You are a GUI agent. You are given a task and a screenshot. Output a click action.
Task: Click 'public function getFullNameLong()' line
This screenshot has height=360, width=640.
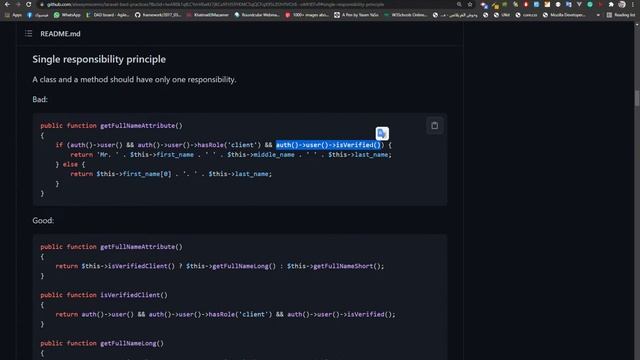pyautogui.click(x=102, y=343)
